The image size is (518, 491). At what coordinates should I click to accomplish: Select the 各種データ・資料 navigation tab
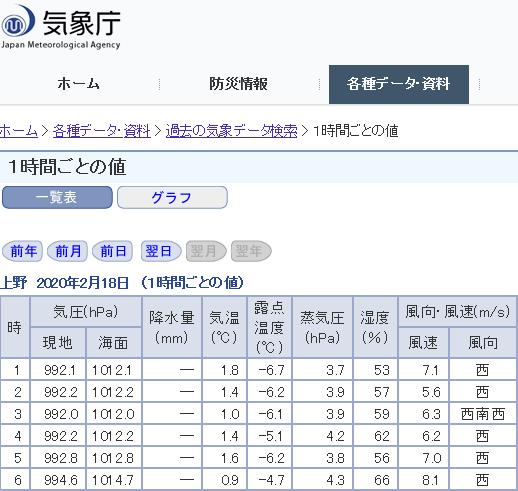tap(399, 84)
